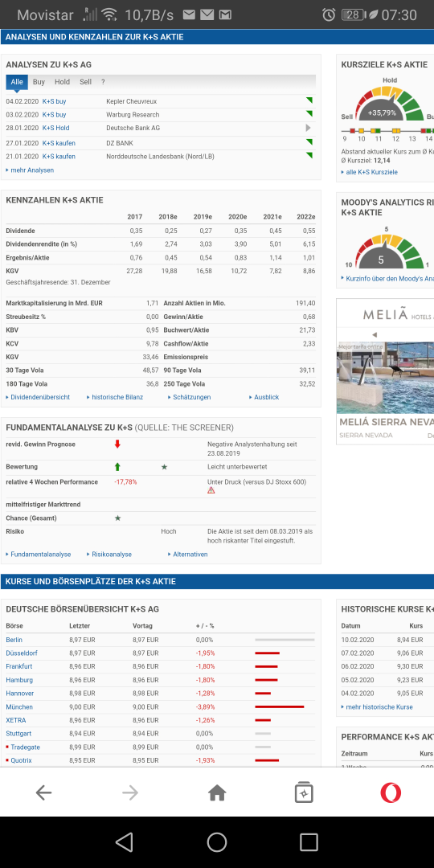
Task: Click star icon in Bewertung row
Action: coord(165,467)
